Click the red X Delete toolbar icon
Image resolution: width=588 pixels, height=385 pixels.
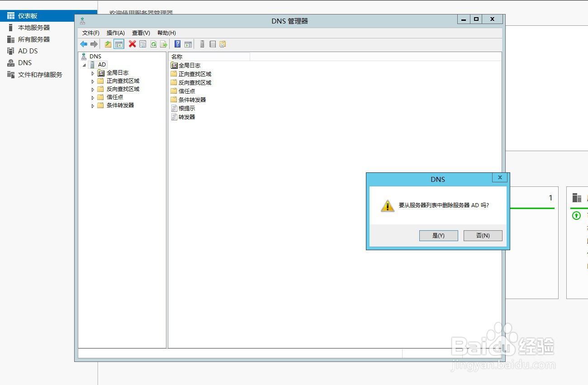tap(132, 44)
